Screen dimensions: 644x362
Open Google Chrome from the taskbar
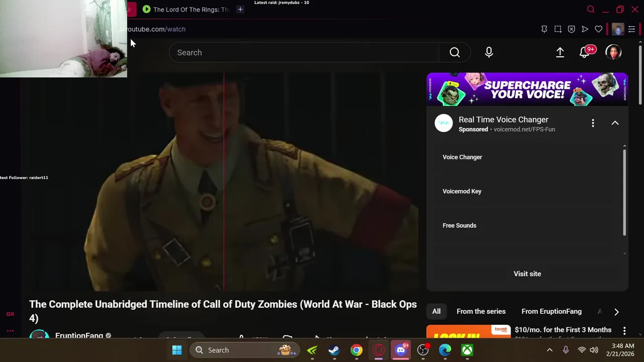click(x=356, y=350)
